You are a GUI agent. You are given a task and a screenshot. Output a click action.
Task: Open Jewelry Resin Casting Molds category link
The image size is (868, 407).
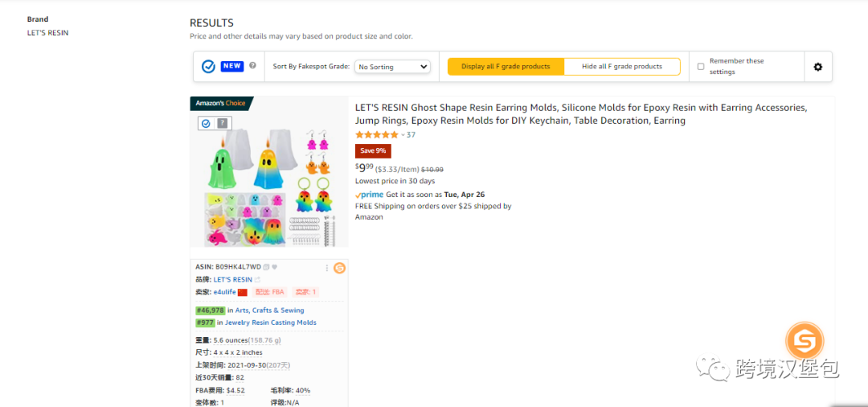point(271,323)
